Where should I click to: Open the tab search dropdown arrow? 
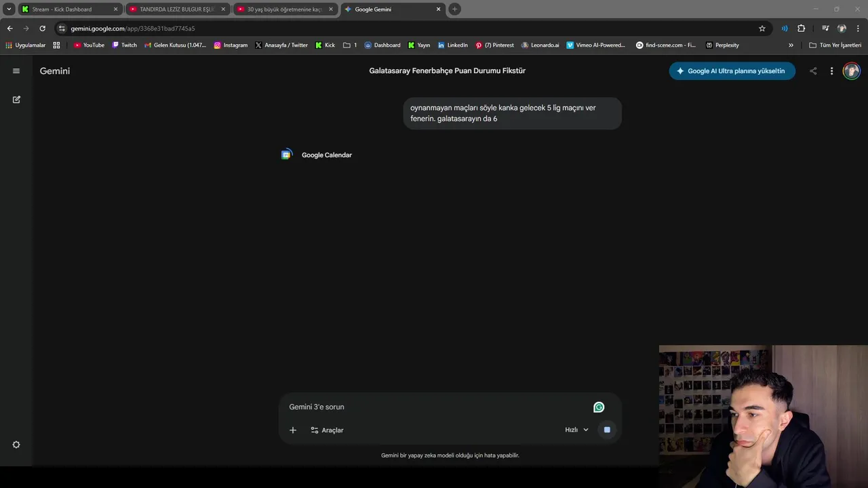point(9,9)
